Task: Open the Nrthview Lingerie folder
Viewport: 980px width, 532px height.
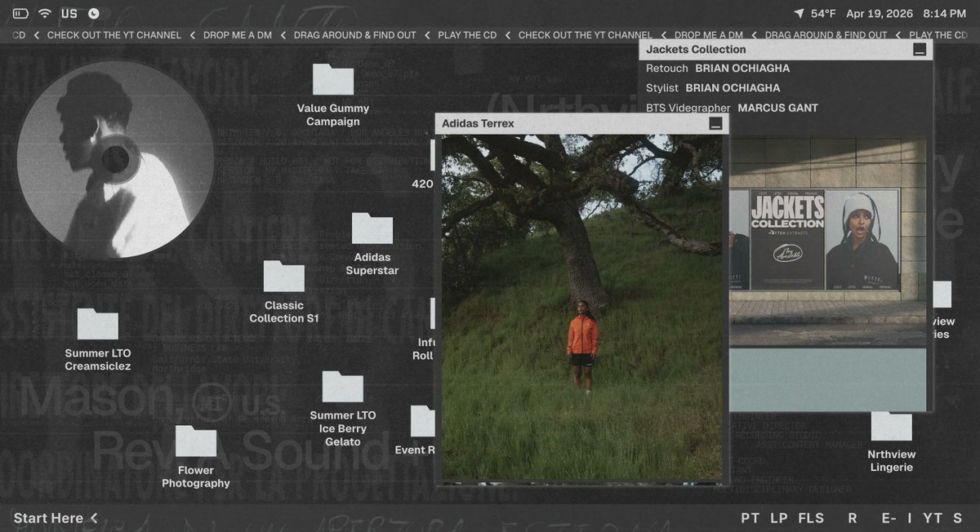Action: tap(892, 441)
